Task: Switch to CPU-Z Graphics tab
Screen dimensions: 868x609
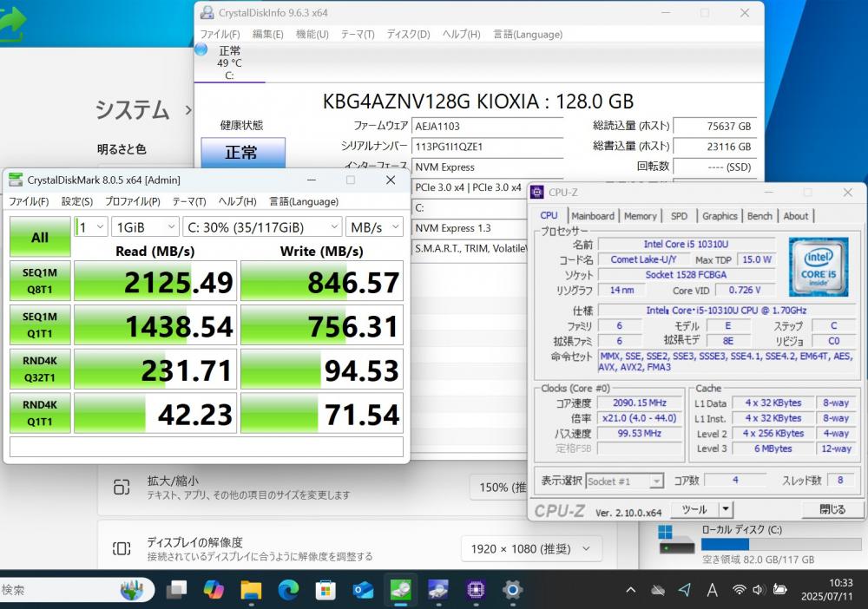Action: click(x=720, y=216)
